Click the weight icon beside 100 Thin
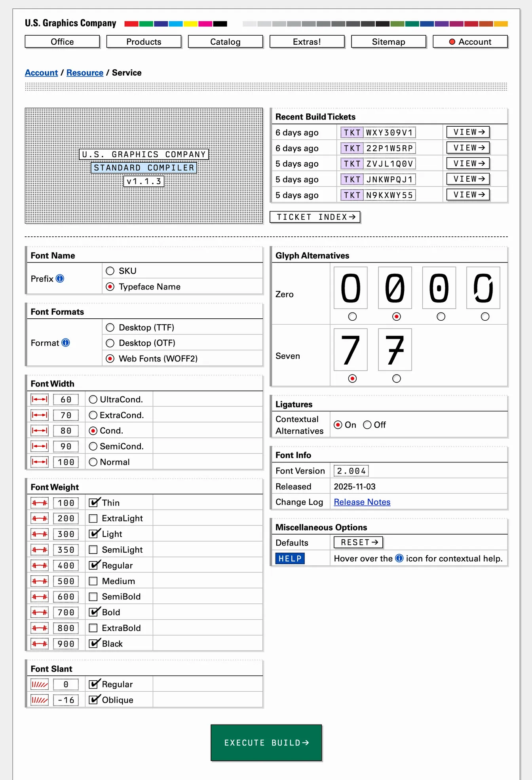The height and width of the screenshot is (780, 532). [x=40, y=503]
